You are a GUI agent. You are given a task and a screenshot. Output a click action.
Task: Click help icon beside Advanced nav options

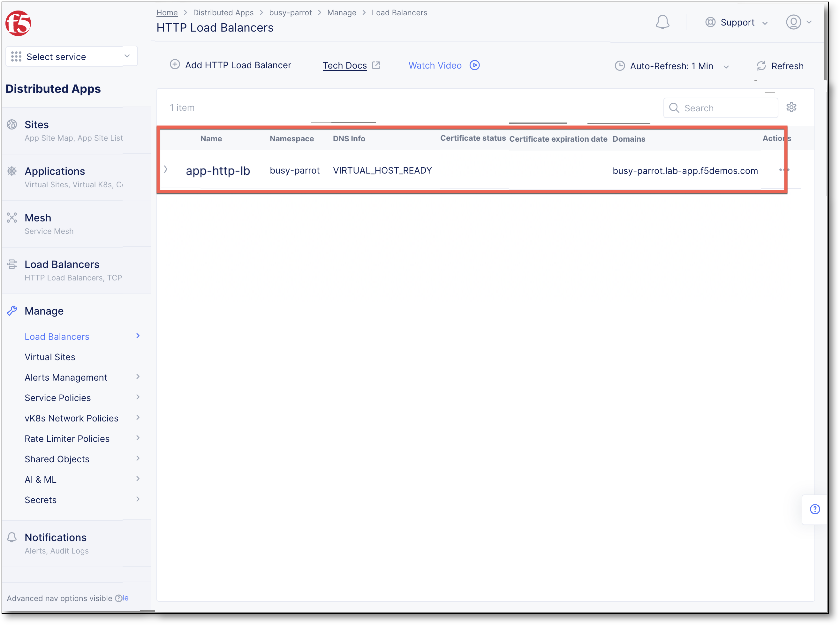point(118,598)
